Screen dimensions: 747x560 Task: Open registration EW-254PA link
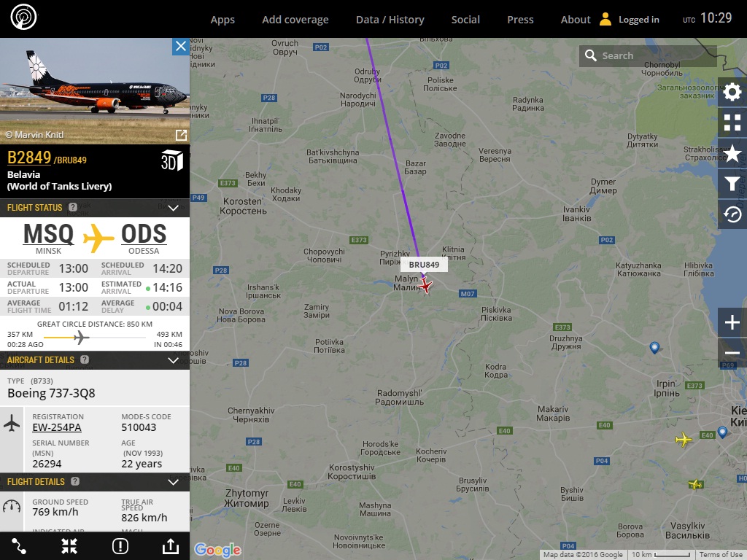57,427
